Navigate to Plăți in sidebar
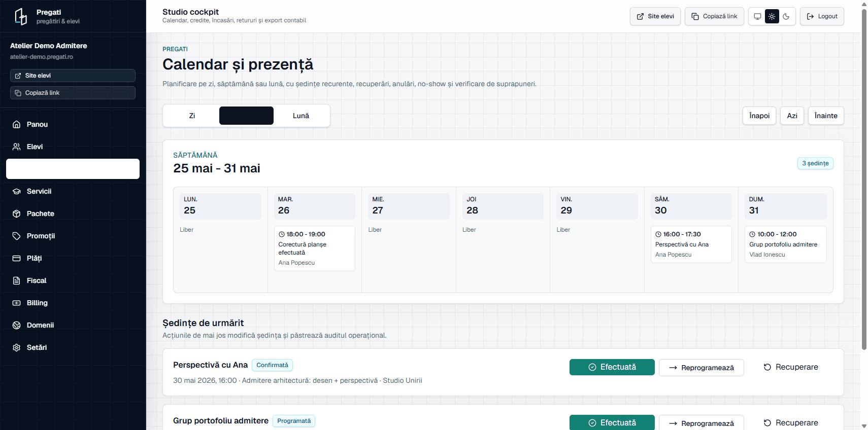Screen dimensions: 868x430 [73, 258]
